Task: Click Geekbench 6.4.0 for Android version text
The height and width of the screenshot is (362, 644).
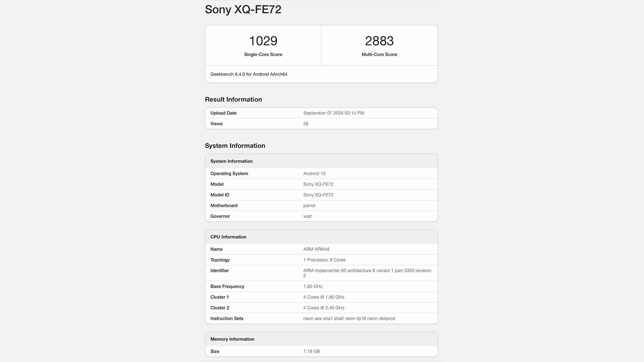Action: tap(249, 74)
